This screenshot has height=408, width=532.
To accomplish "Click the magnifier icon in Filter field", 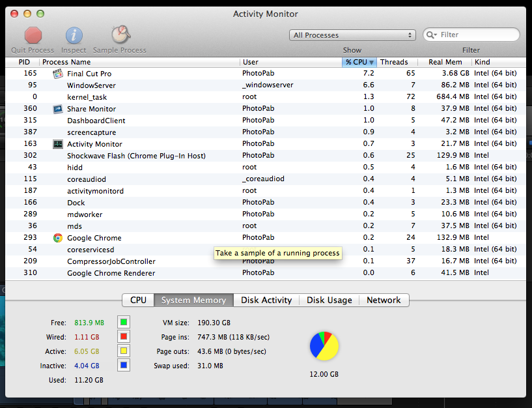I will tap(431, 35).
